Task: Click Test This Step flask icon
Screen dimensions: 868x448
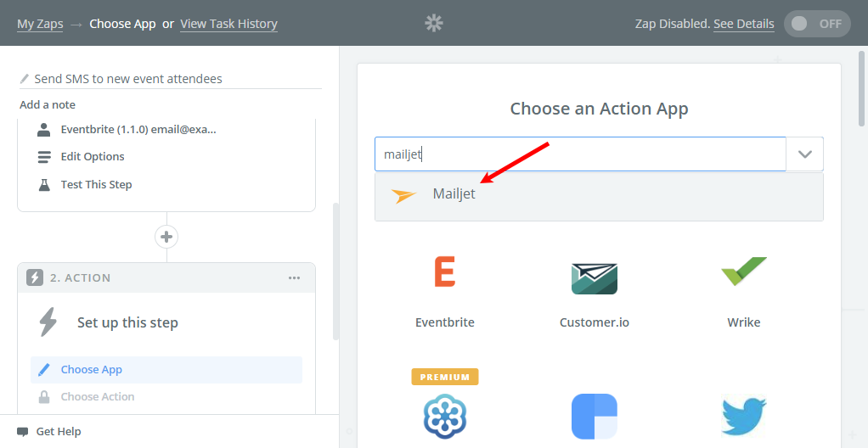Action: pos(43,185)
